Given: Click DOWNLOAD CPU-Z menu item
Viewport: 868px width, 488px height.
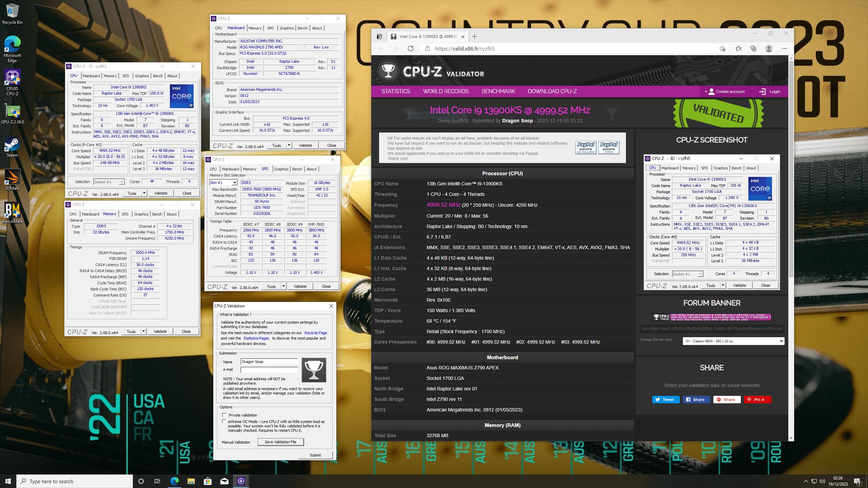Looking at the screenshot, I should coord(552,91).
